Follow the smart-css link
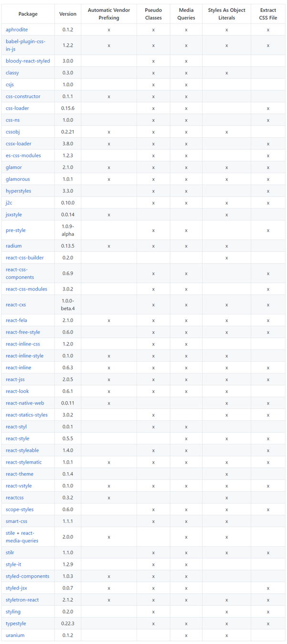The width and height of the screenshot is (287, 644). coord(17,521)
